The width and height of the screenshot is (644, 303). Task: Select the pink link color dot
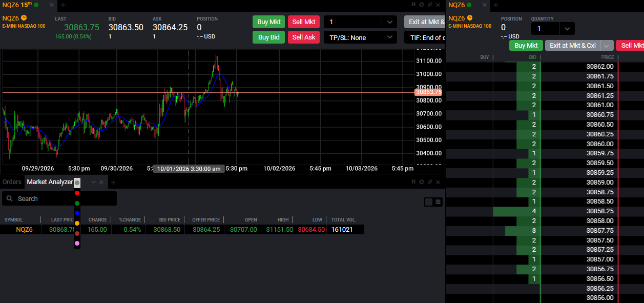click(77, 244)
